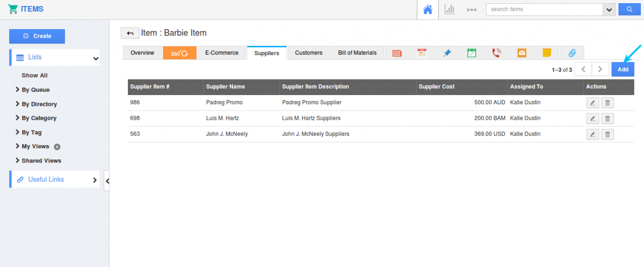Edit the Luis M. Hartz supplier row
644x267 pixels.
pyautogui.click(x=592, y=119)
